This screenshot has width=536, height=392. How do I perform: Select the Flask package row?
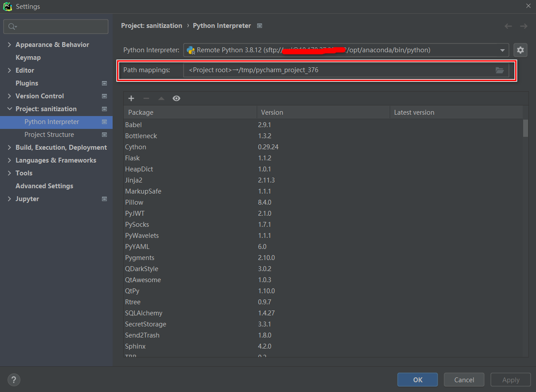coord(323,158)
